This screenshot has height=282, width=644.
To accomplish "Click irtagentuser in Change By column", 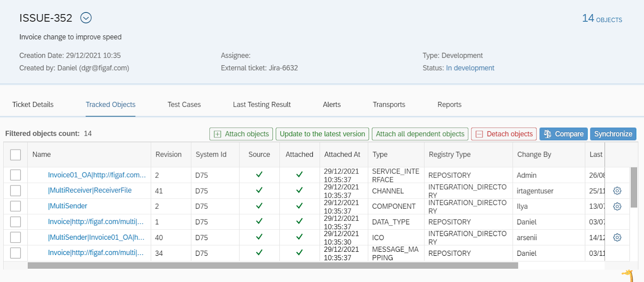I will (x=535, y=191).
